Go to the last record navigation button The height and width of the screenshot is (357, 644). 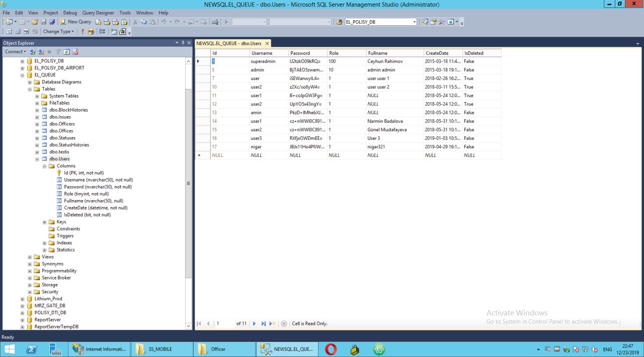263,323
